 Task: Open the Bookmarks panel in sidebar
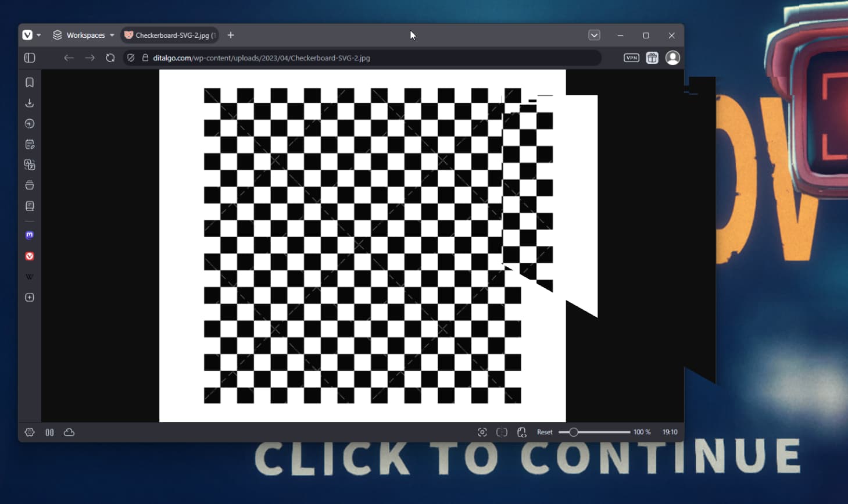coord(30,83)
